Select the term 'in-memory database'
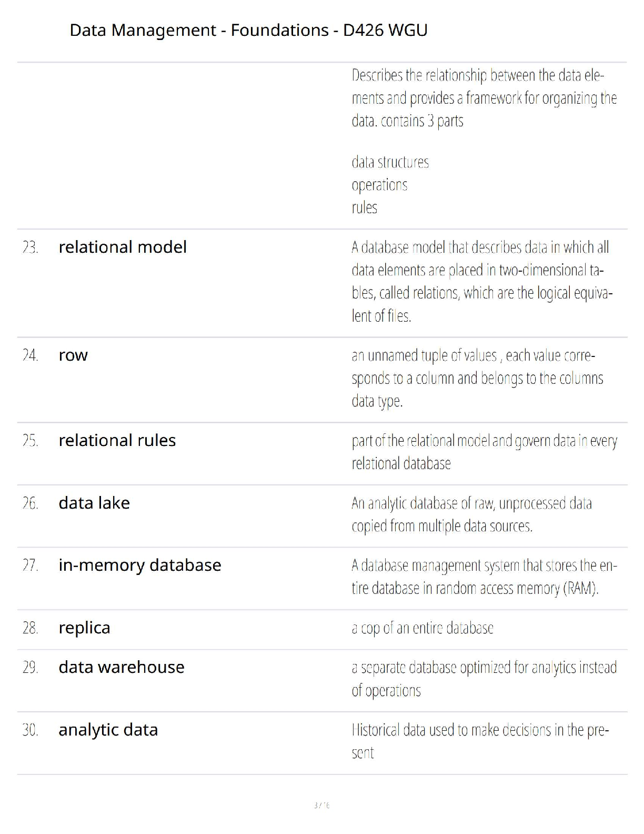 (140, 565)
